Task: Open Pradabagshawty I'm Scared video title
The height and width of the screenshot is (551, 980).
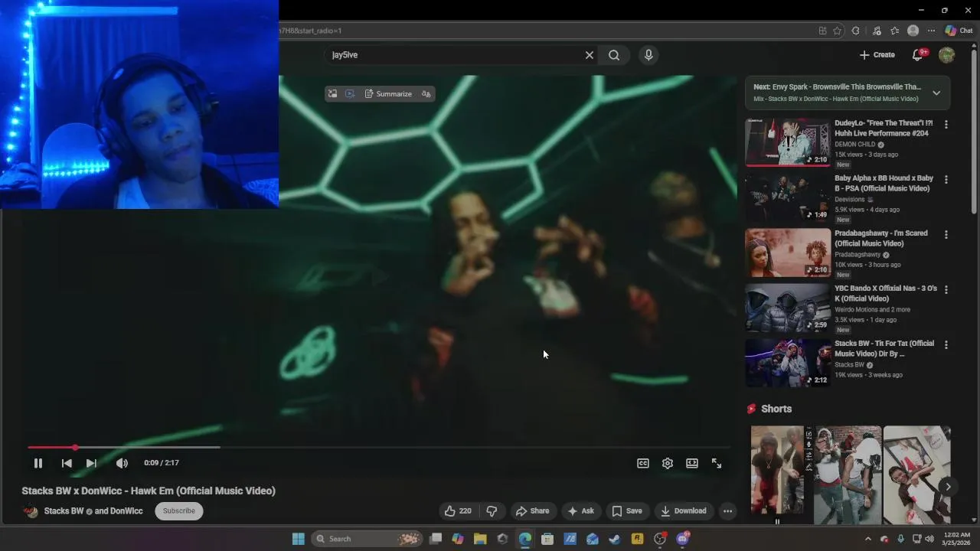Action: 880,238
